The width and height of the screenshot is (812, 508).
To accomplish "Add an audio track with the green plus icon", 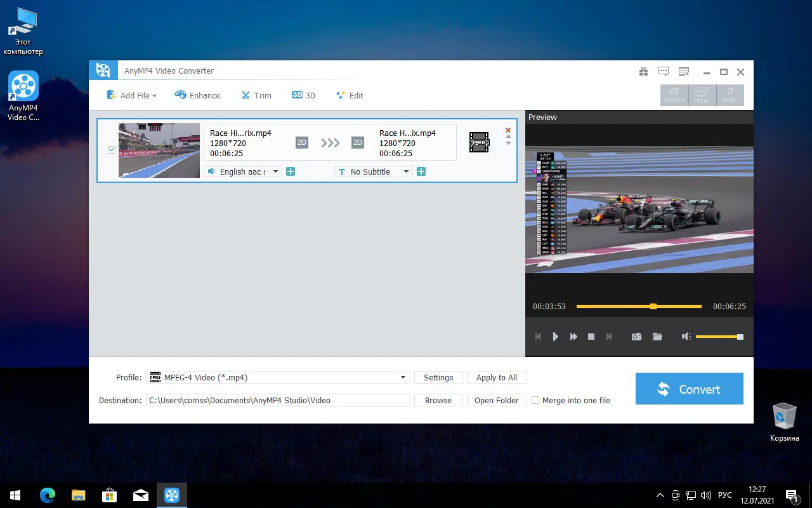I will [291, 171].
